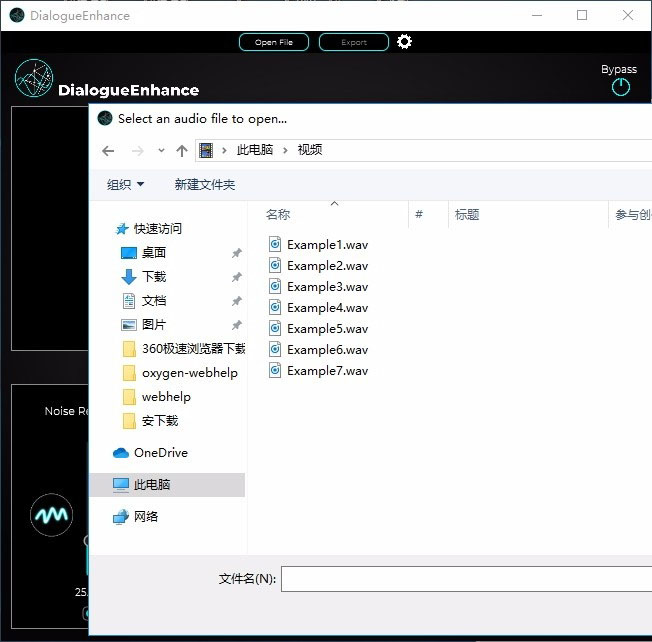Toggle the Bypass power button
This screenshot has height=642, width=652.
(x=620, y=87)
